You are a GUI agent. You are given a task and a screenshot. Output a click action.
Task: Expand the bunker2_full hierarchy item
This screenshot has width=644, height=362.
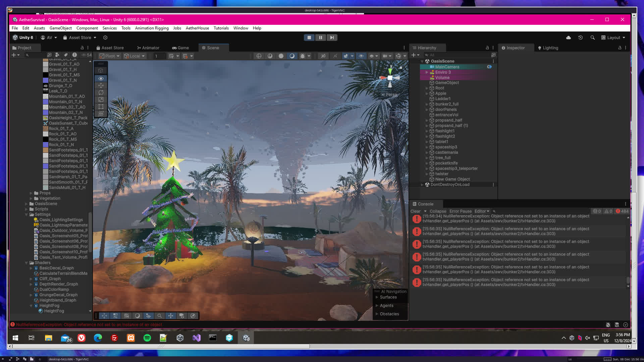(x=427, y=104)
